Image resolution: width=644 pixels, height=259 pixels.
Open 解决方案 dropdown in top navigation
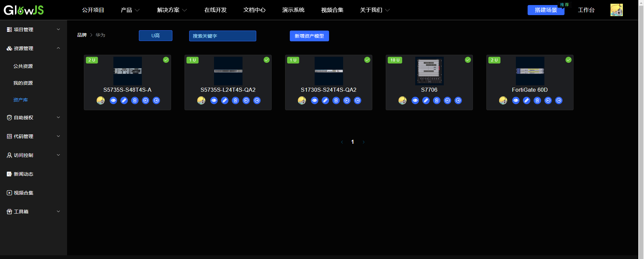(172, 10)
